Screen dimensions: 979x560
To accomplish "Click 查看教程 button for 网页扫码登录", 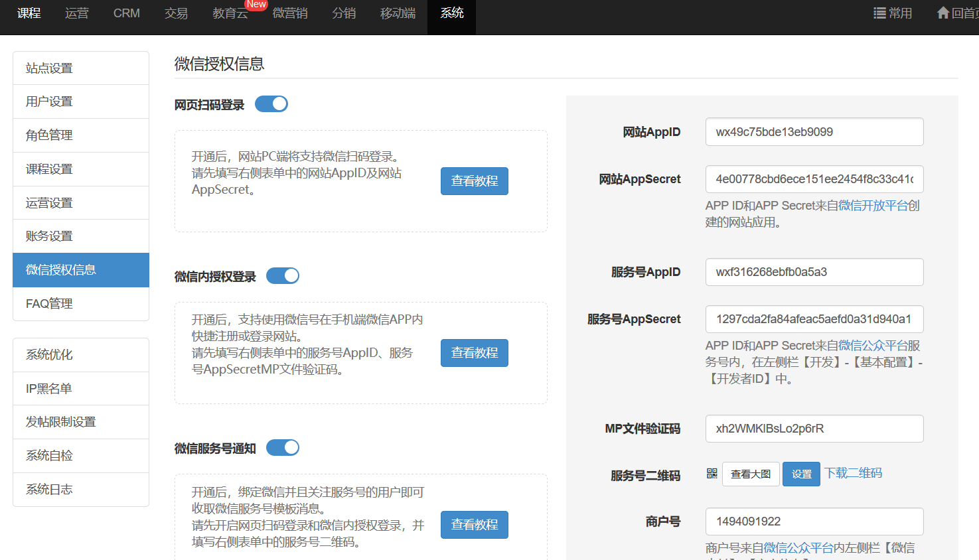I will (x=474, y=181).
